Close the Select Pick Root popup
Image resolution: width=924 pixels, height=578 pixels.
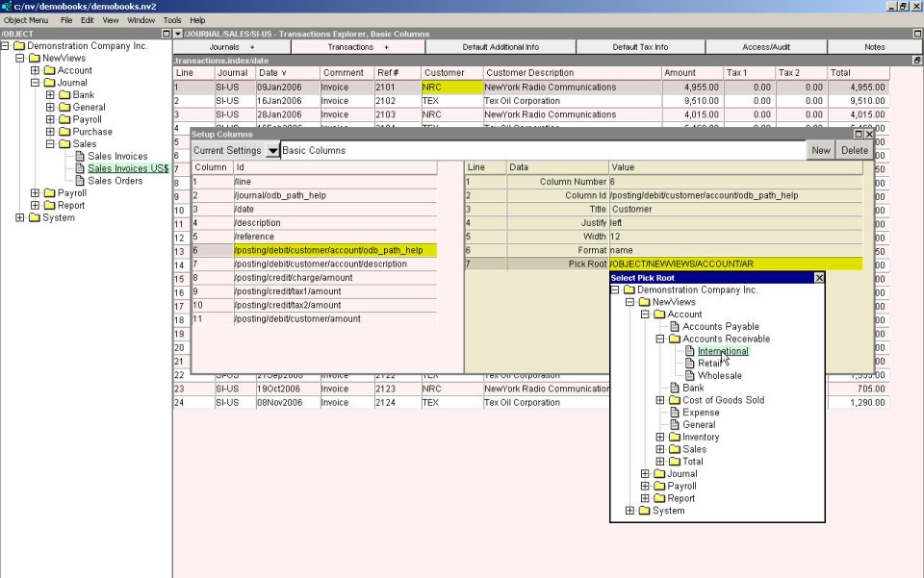[x=819, y=278]
